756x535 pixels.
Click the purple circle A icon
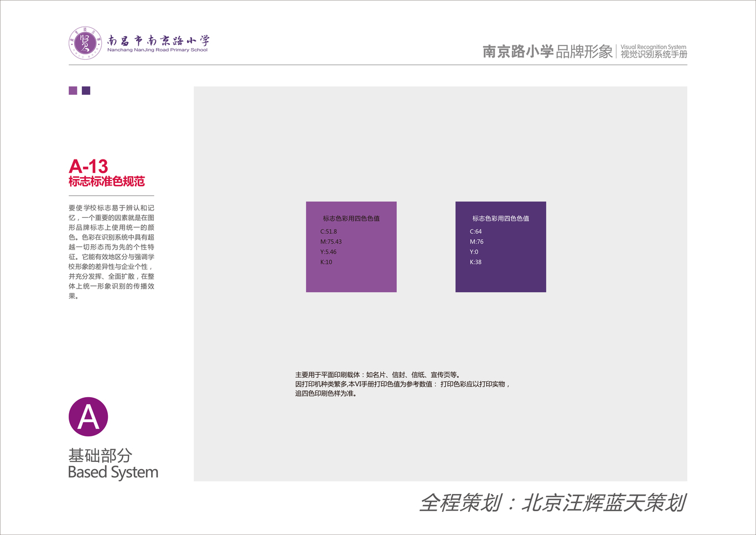88,416
